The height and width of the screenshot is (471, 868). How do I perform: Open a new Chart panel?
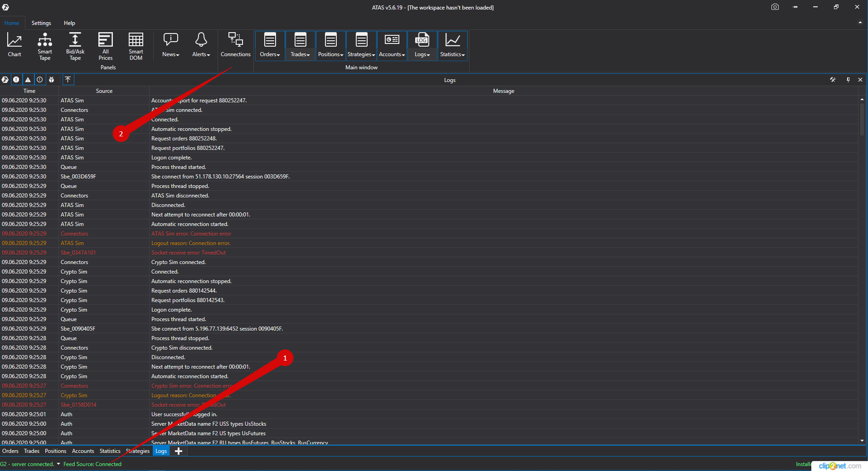[15, 45]
